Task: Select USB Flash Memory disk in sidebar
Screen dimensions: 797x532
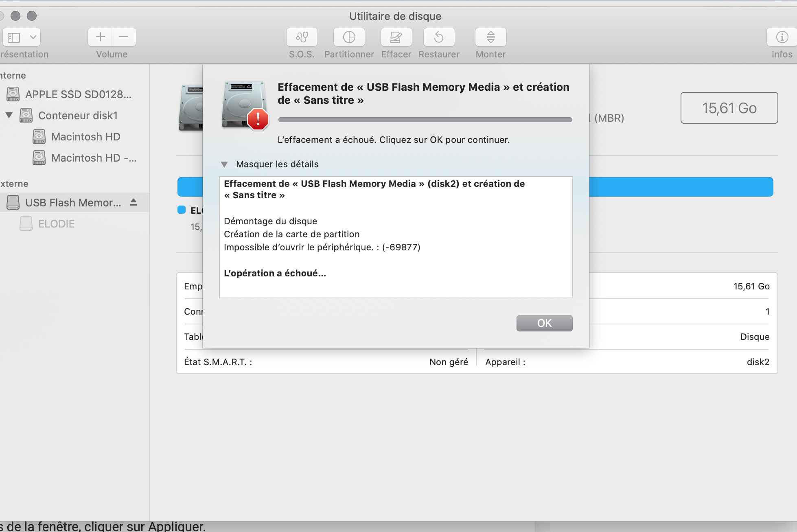Action: click(73, 203)
